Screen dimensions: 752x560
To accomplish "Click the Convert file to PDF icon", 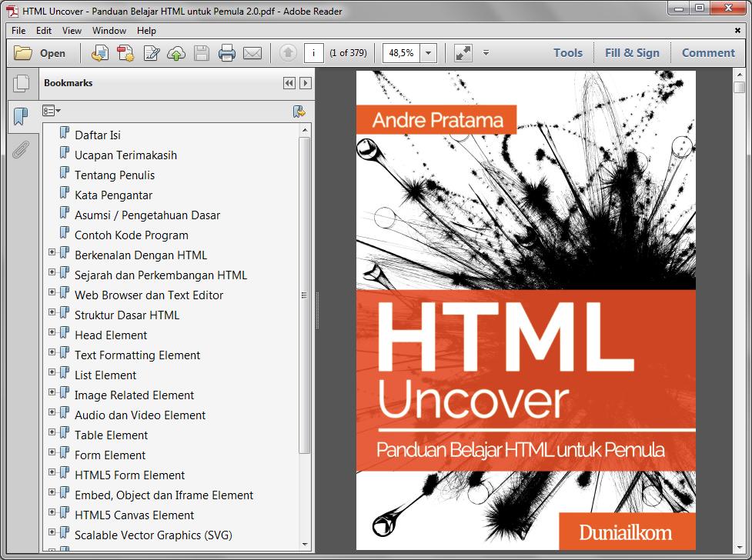I will (x=125, y=53).
